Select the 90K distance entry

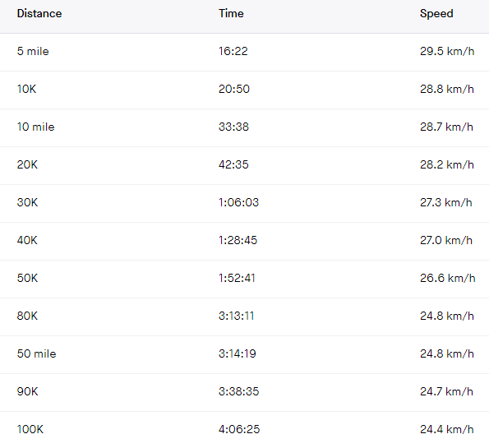[x=27, y=391]
